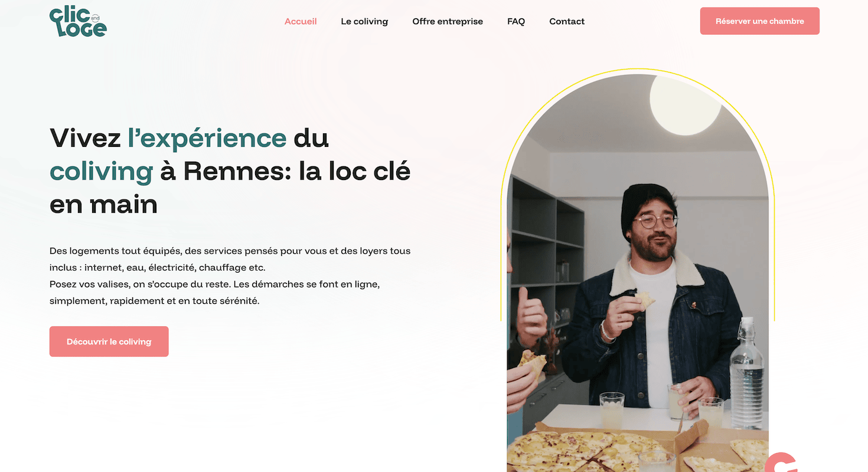868x472 pixels.
Task: Open the Offre entreprise page
Action: click(x=448, y=21)
